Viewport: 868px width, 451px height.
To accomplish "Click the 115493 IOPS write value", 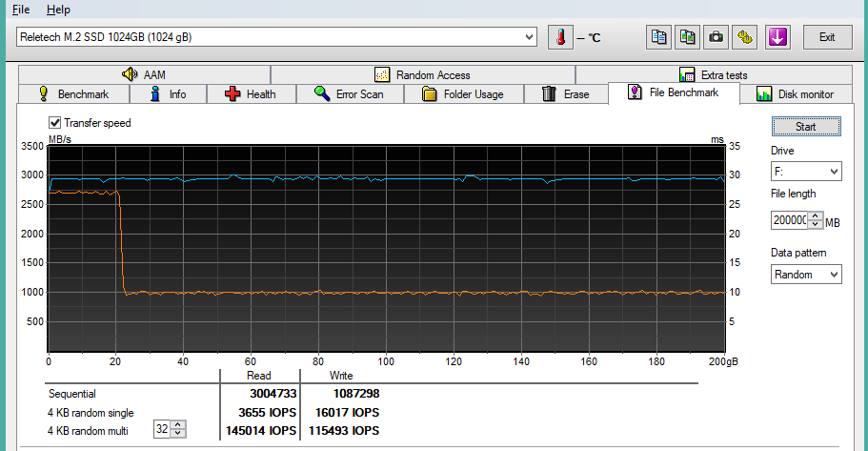I will (344, 431).
